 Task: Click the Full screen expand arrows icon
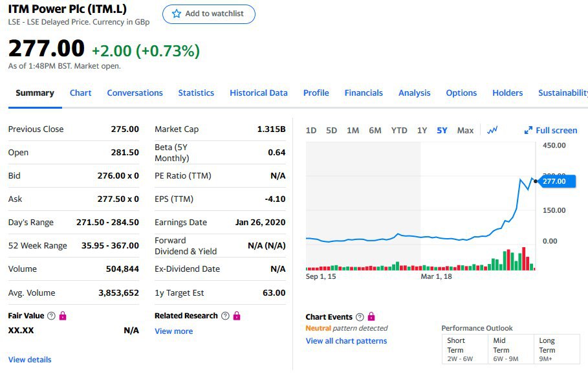point(528,131)
